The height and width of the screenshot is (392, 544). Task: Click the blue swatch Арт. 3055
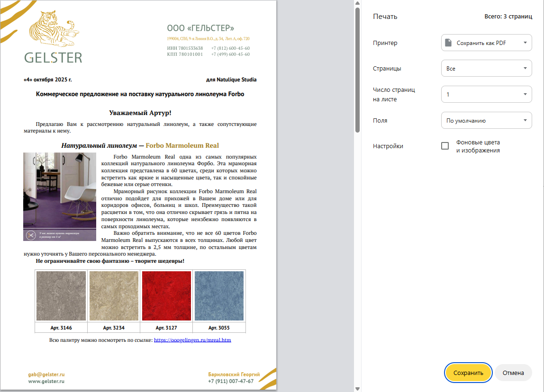pos(219,295)
